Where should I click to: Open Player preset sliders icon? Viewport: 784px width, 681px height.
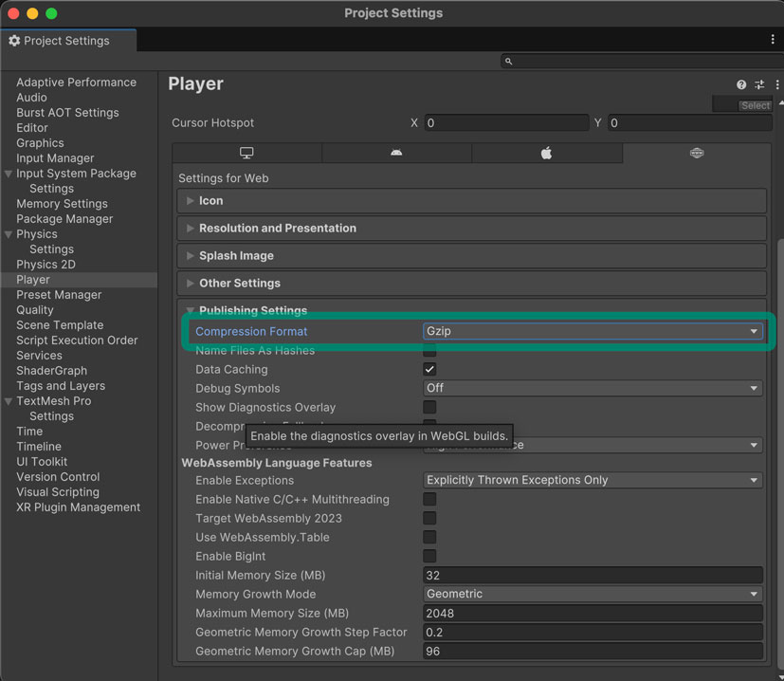(x=759, y=84)
